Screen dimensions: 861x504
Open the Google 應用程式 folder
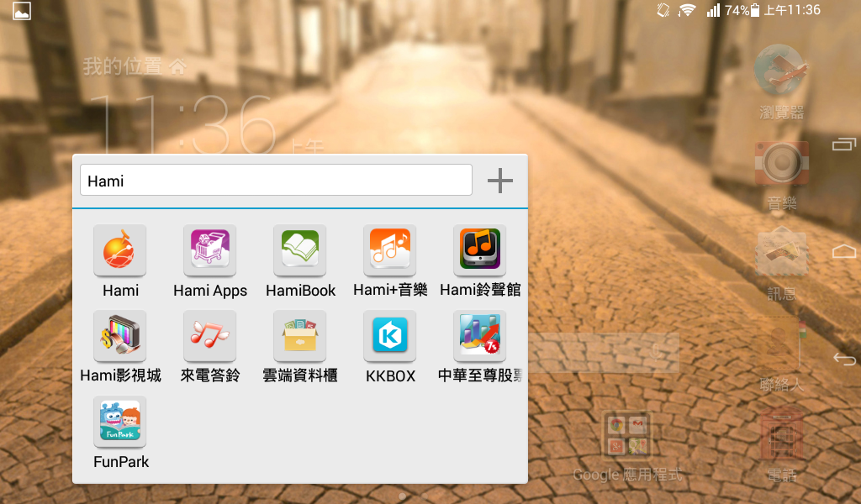point(627,437)
